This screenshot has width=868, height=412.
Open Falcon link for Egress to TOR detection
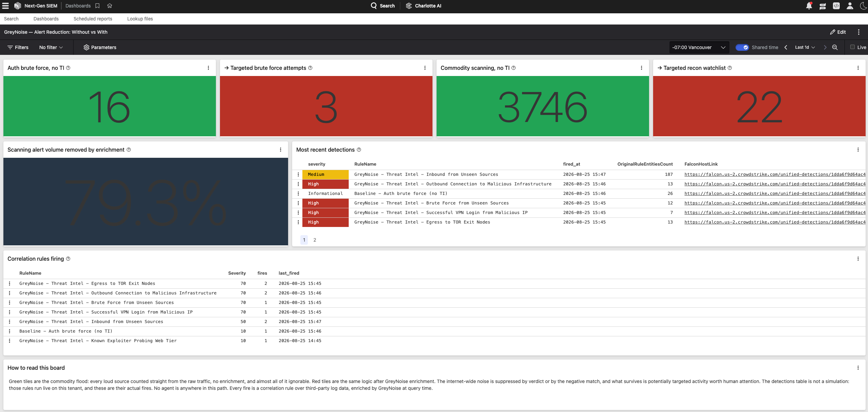click(775, 222)
